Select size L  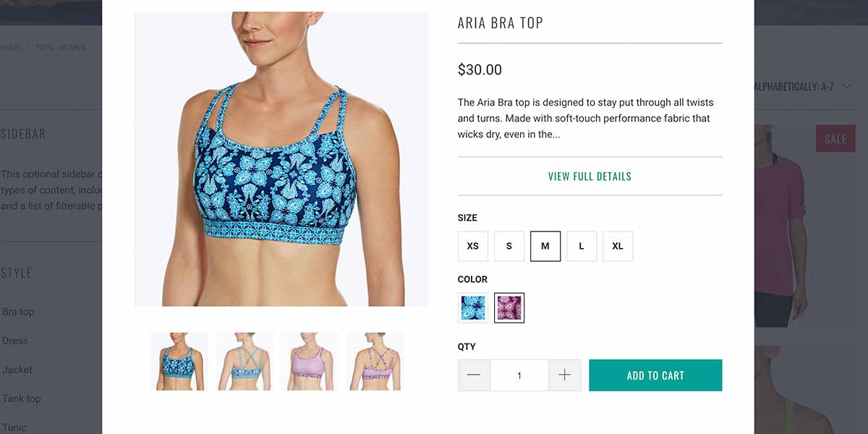coord(582,246)
